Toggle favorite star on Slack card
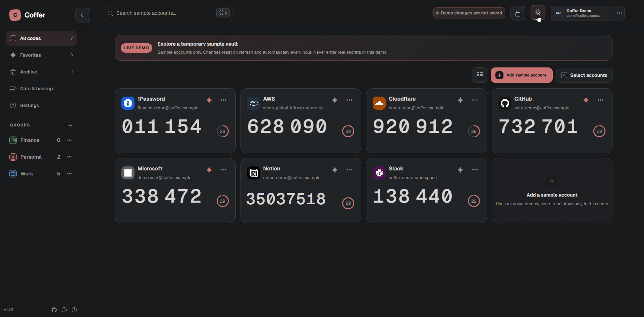This screenshot has height=317, width=644. (x=461, y=170)
